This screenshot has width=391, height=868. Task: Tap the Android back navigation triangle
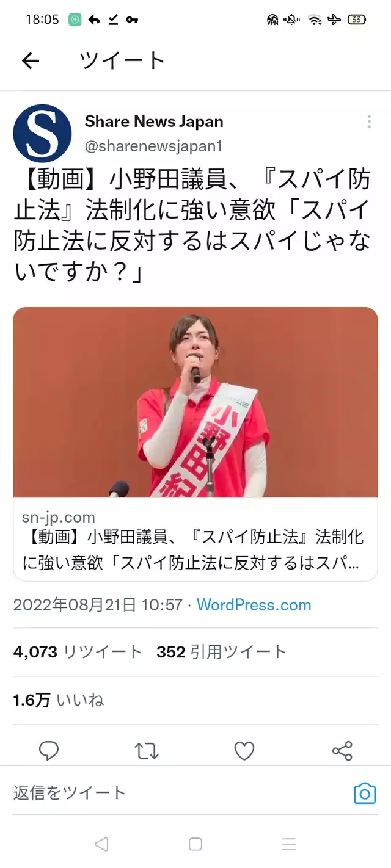click(101, 844)
